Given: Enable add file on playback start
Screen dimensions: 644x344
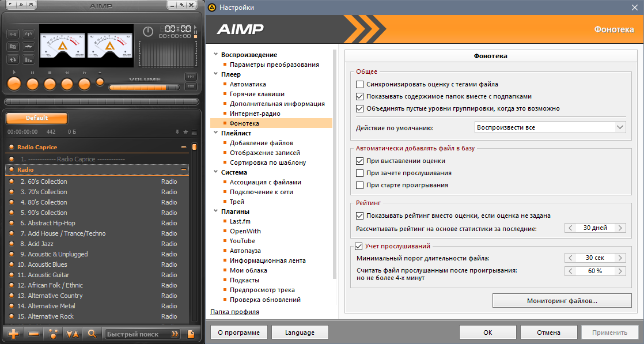Looking at the screenshot, I should click(x=360, y=186).
